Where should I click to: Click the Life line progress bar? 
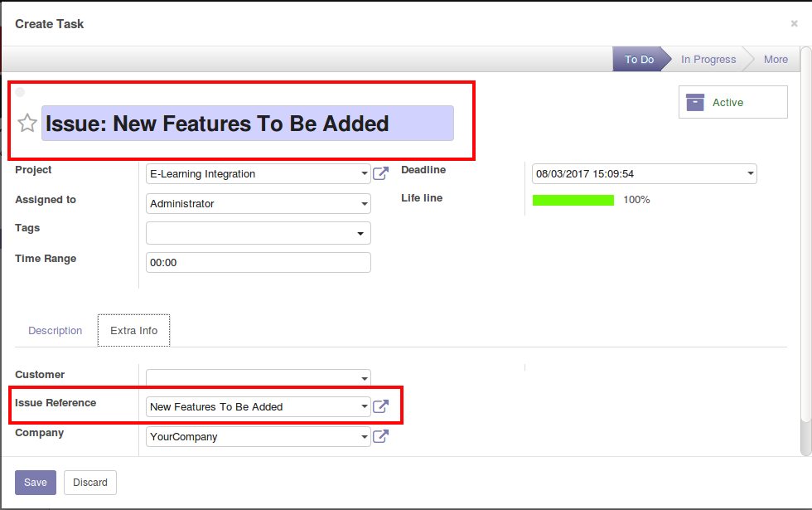(x=573, y=200)
